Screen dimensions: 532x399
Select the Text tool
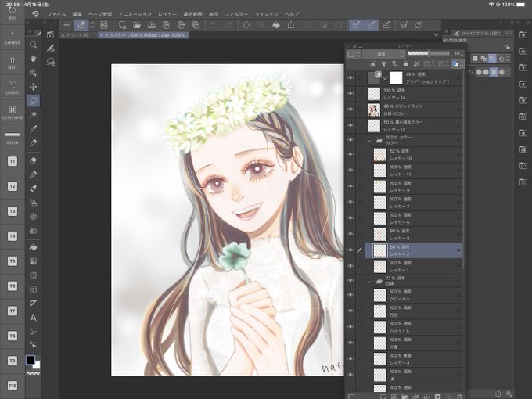pyautogui.click(x=33, y=318)
